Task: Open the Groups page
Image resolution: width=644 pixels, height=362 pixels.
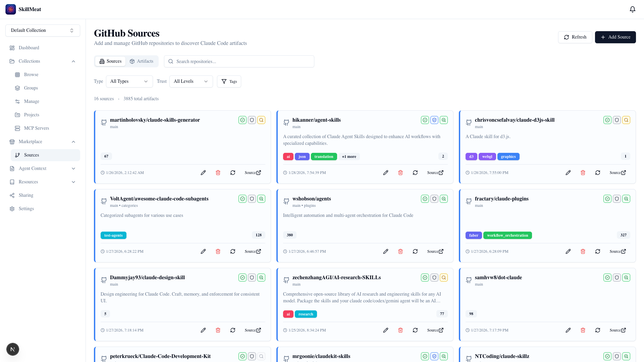Action: 45,88
